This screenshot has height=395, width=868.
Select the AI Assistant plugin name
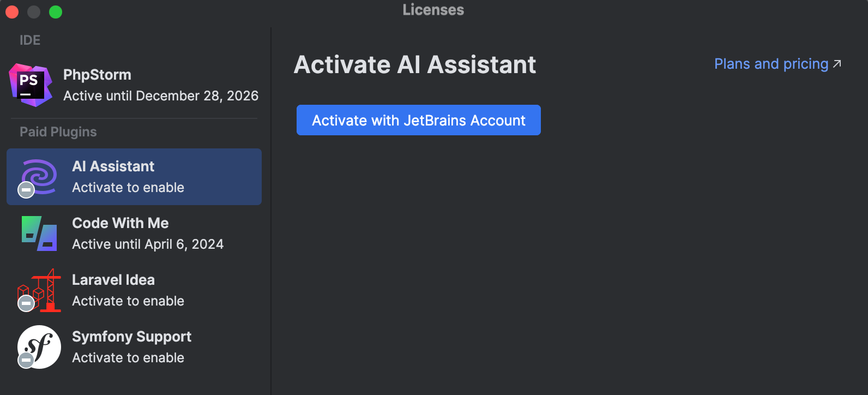point(113,166)
